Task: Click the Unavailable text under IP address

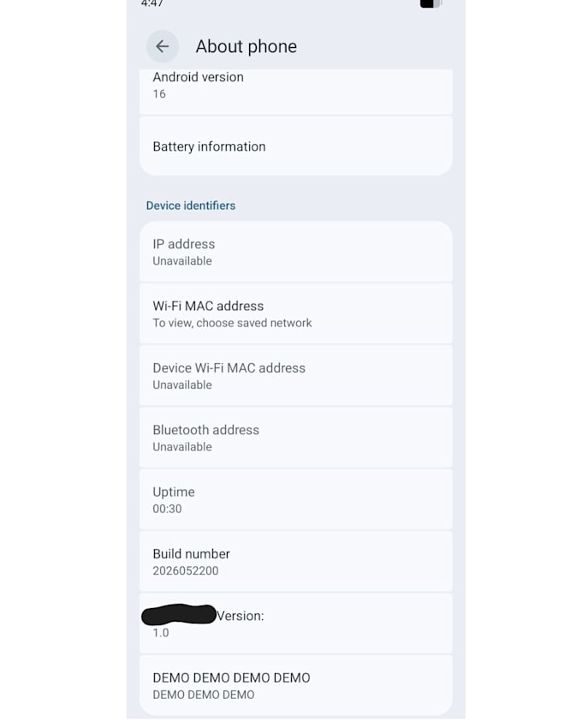Action: click(182, 261)
